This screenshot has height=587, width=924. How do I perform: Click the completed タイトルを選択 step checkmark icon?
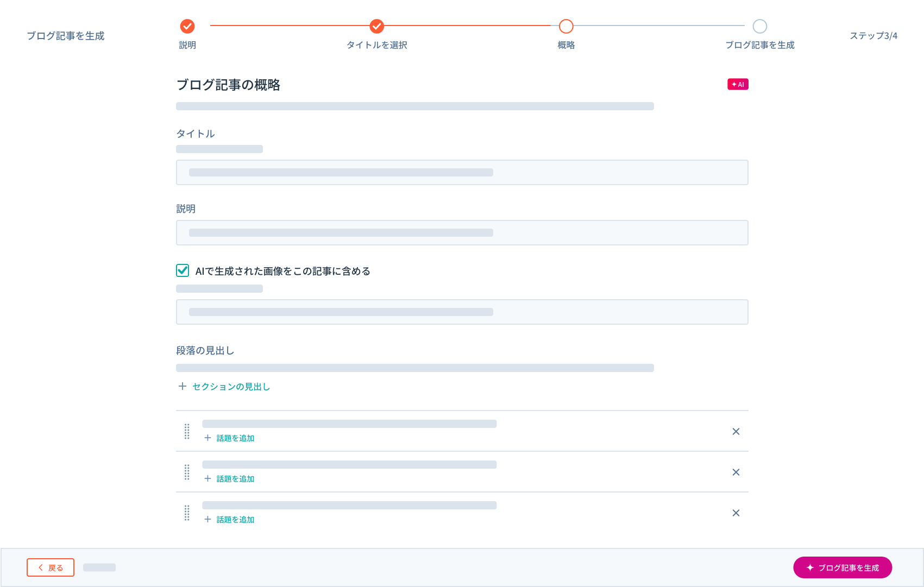click(x=376, y=26)
